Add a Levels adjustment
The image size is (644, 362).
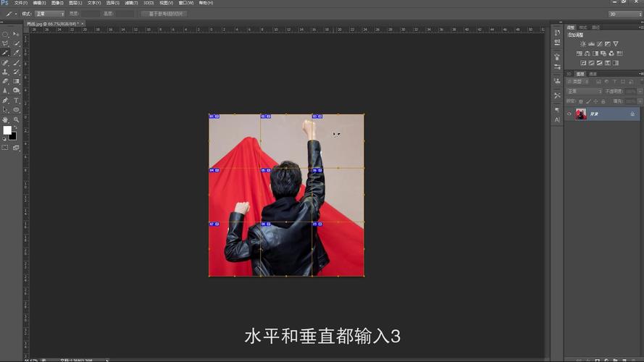pyautogui.click(x=591, y=44)
